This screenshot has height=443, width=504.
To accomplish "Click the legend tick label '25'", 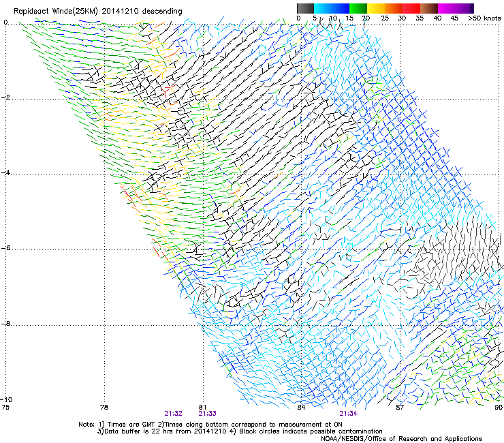I will point(385,18).
